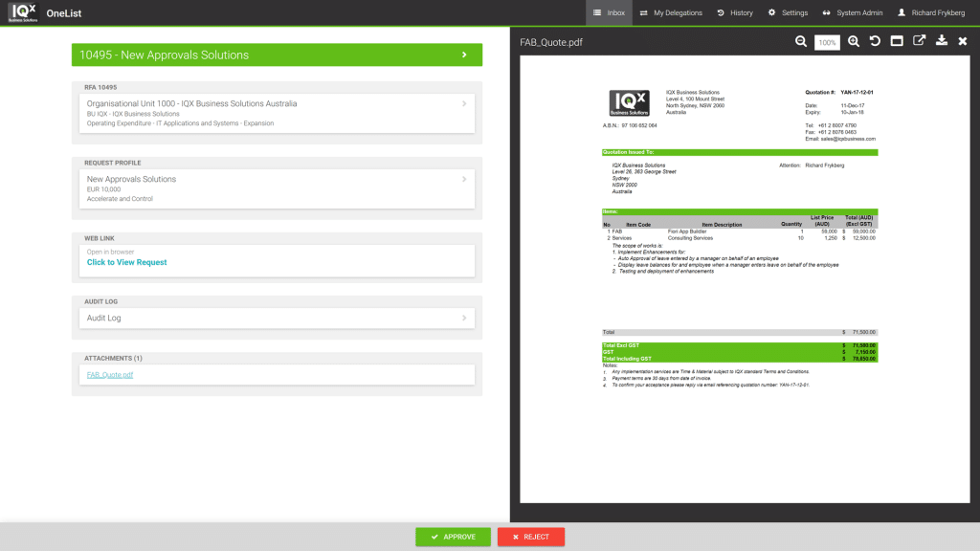Zoom out in the PDF viewer
The height and width of the screenshot is (551, 980).
(x=801, y=42)
